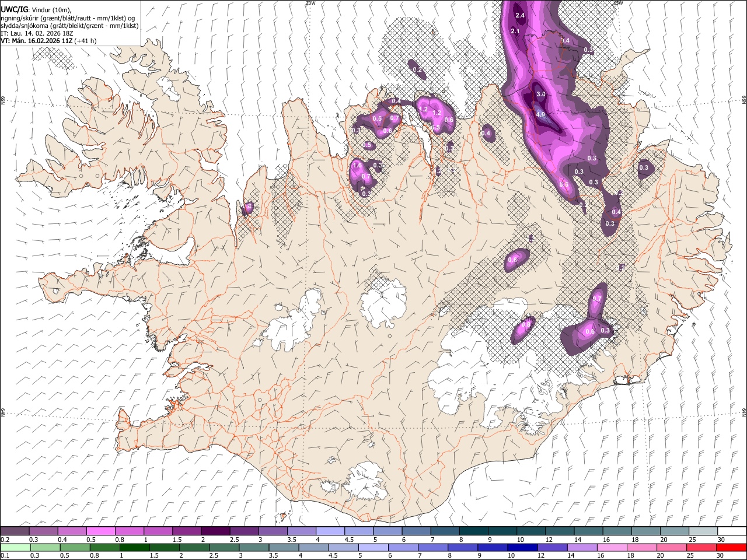Click the pale green 0.1 swatch, lower rain scale
The width and height of the screenshot is (747, 560).
(15, 547)
